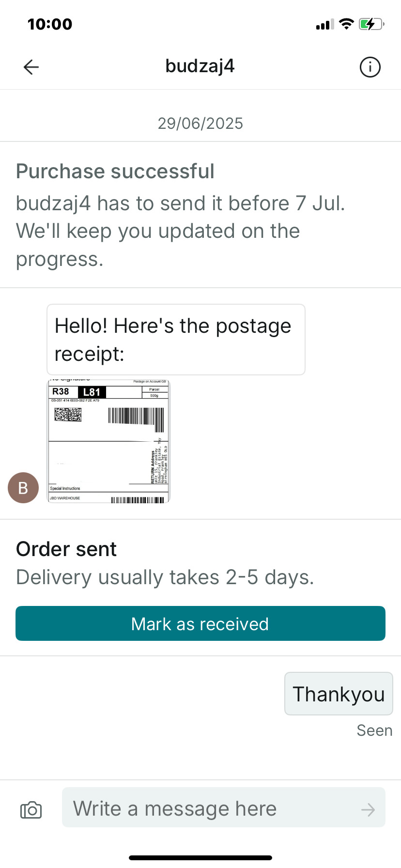This screenshot has height=868, width=401.
Task: Tap the camera icon to attach photo
Action: (x=31, y=809)
